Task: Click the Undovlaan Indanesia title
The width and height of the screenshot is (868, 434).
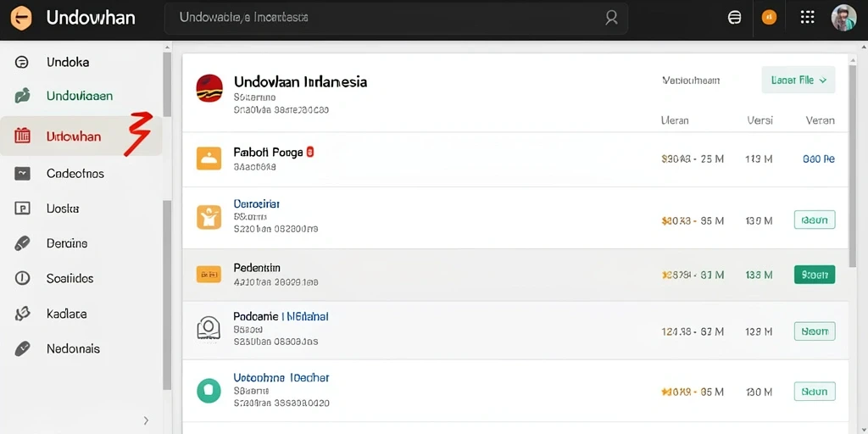Action: click(301, 82)
